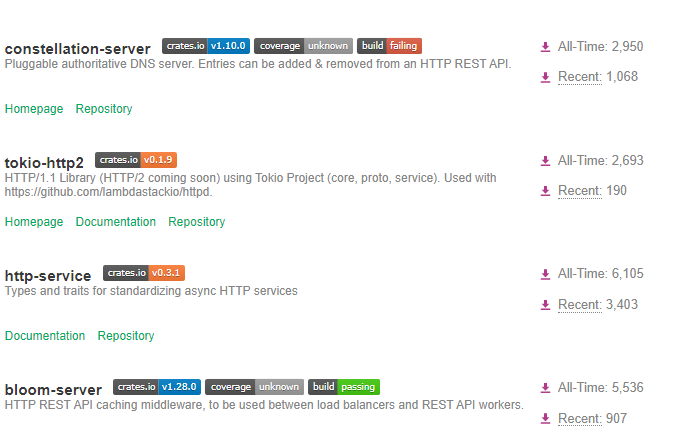
Task: Open tokio-http2 Homepage link
Action: pyautogui.click(x=34, y=222)
